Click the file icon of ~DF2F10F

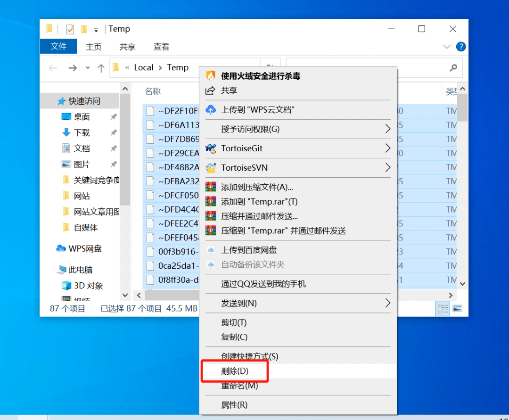coord(150,111)
